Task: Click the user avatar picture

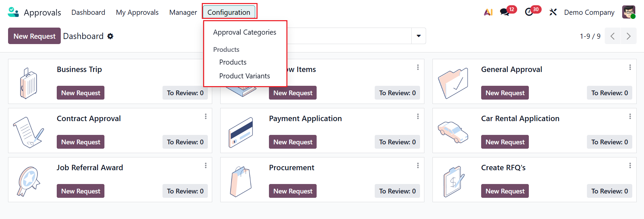Action: click(629, 12)
